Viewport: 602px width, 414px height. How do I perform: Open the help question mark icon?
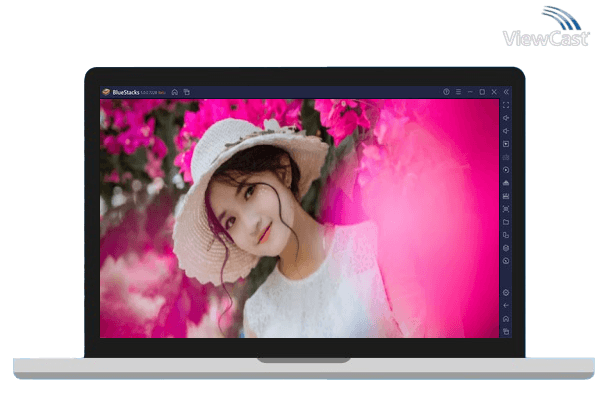tap(446, 92)
